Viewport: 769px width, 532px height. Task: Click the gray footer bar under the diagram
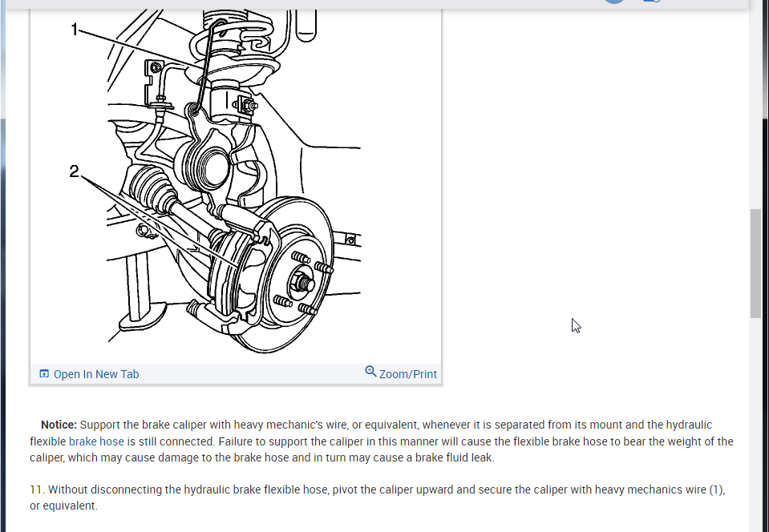[x=236, y=374]
